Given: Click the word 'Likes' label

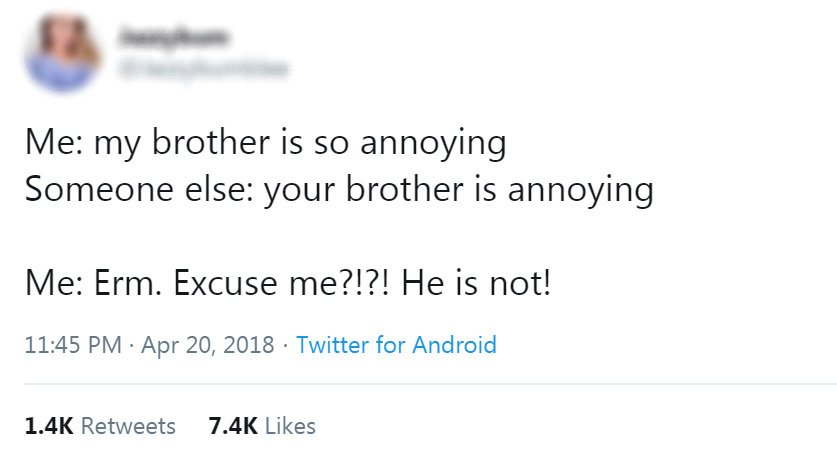Looking at the screenshot, I should click(290, 426).
